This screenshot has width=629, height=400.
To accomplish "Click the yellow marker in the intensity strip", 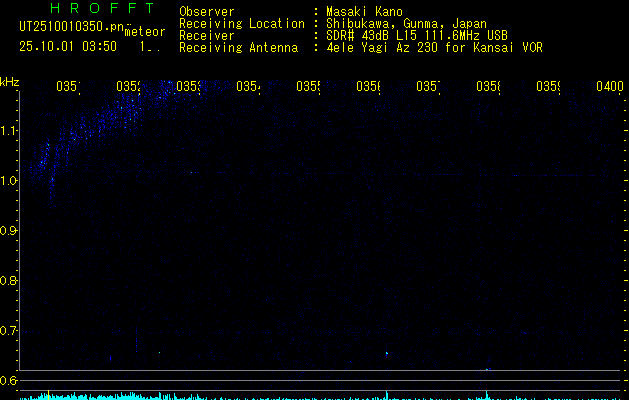I will [x=49, y=395].
